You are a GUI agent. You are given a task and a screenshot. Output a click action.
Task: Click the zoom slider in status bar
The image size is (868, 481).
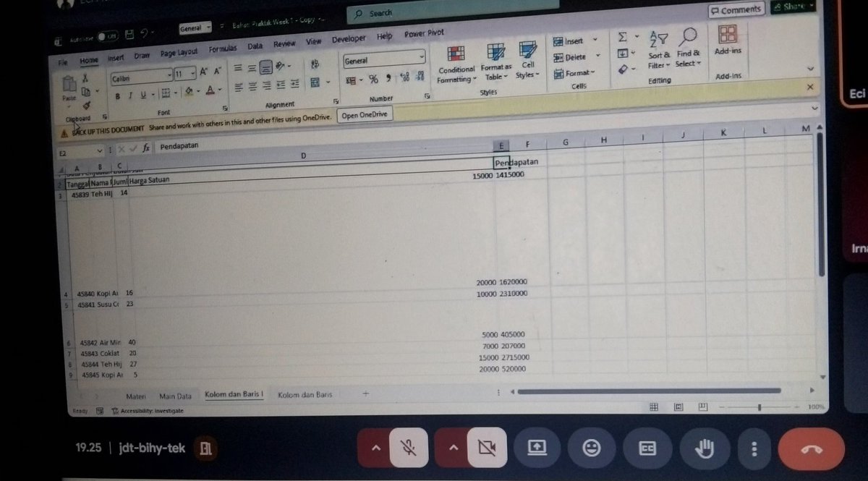tap(758, 407)
